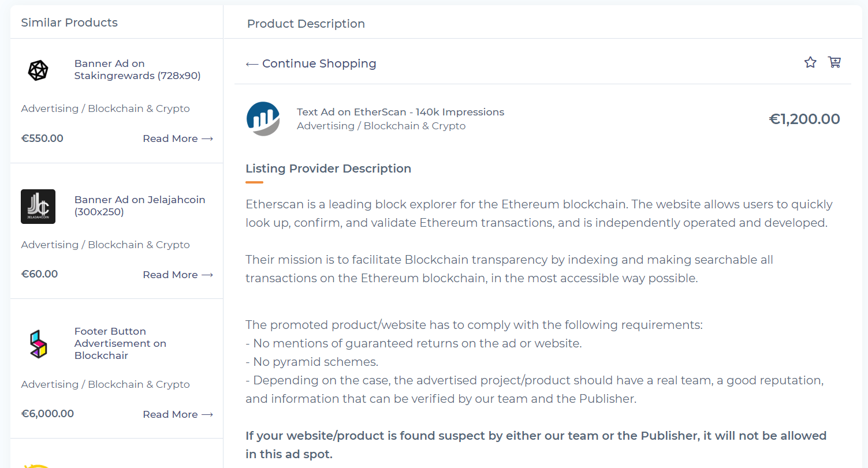Screen dimensions: 868x468
Task: Click the €1,200.00 price label
Action: click(804, 119)
